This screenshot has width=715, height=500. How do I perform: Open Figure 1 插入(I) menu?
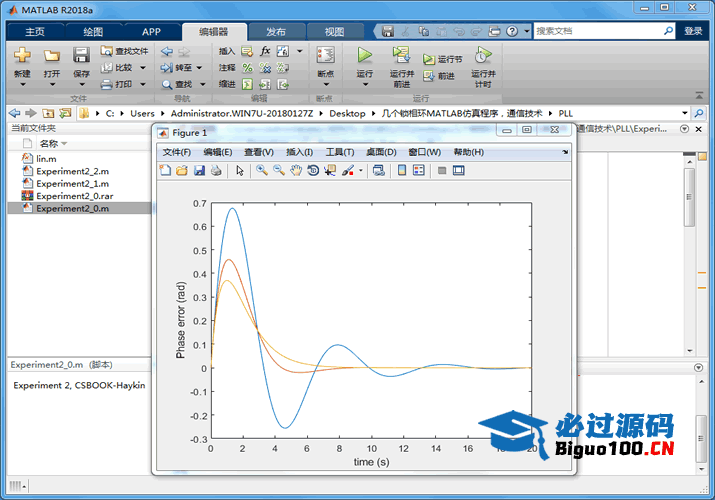299,152
